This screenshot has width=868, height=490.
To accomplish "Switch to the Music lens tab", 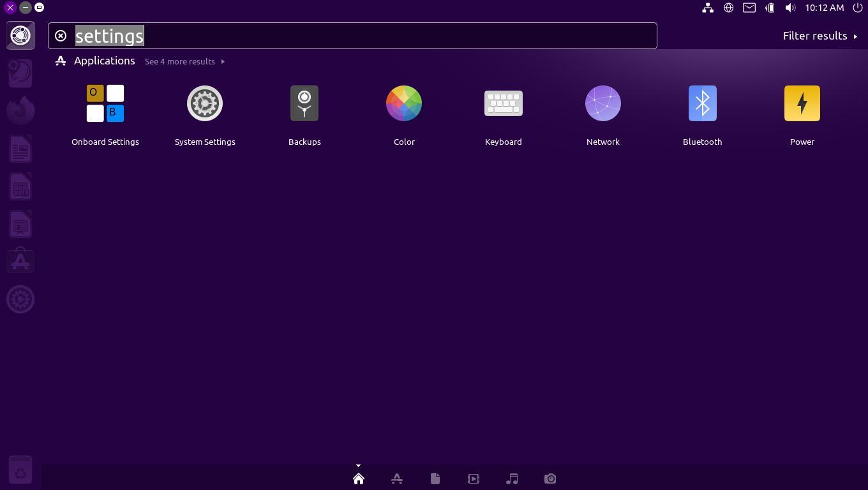I will (512, 479).
